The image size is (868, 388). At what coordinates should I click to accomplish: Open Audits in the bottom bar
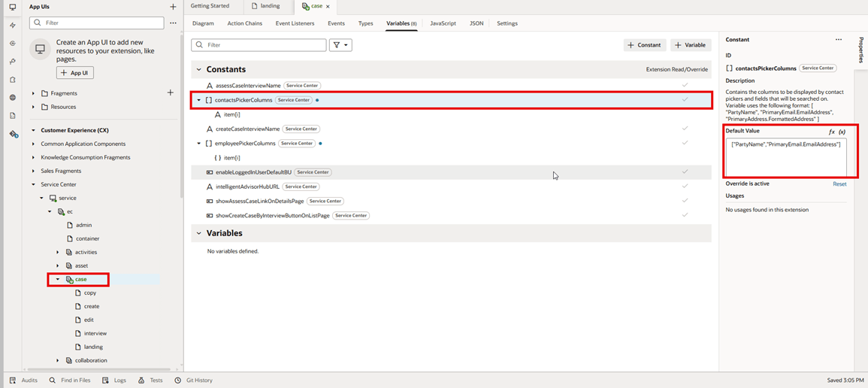pyautogui.click(x=24, y=380)
